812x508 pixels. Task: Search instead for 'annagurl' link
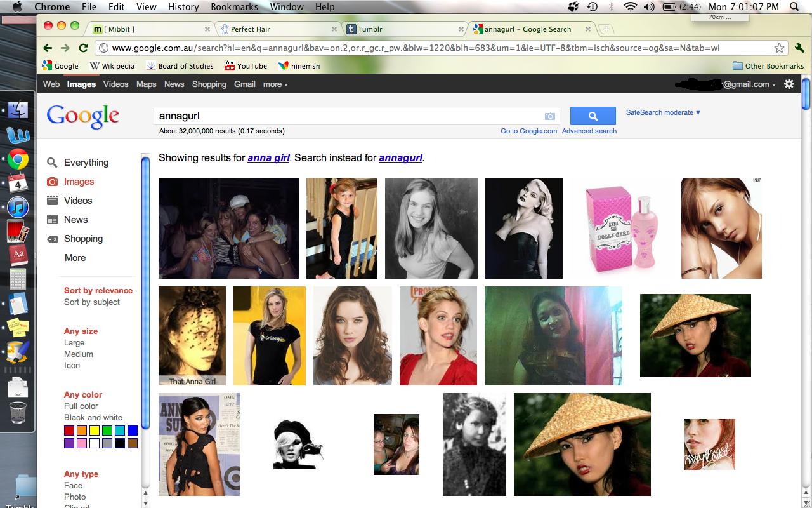(400, 157)
